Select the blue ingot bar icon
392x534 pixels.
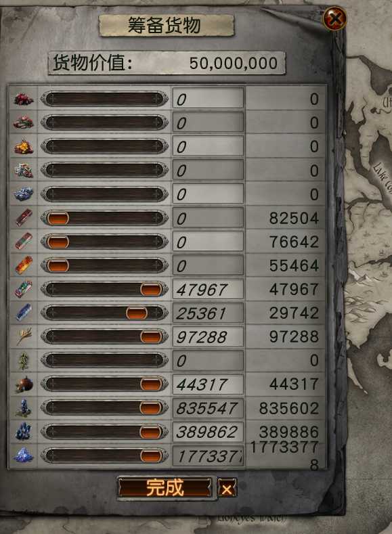coord(24,312)
